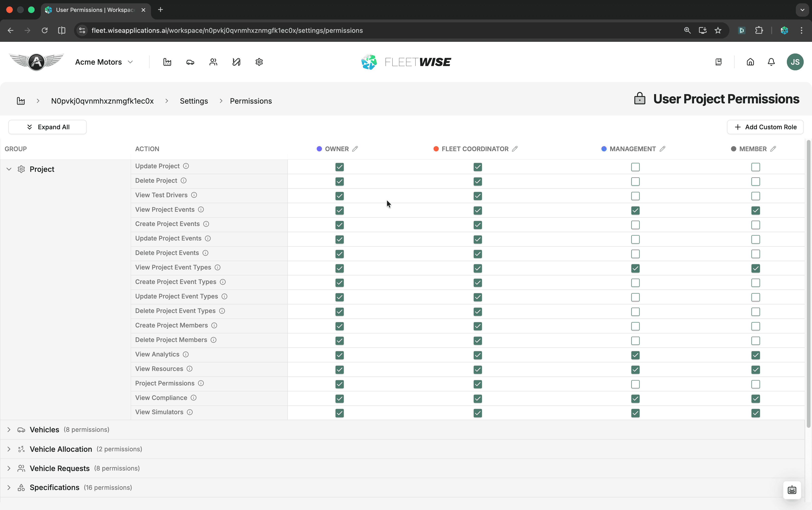Open a new browser tab
Viewport: 812px width, 510px height.
click(160, 10)
